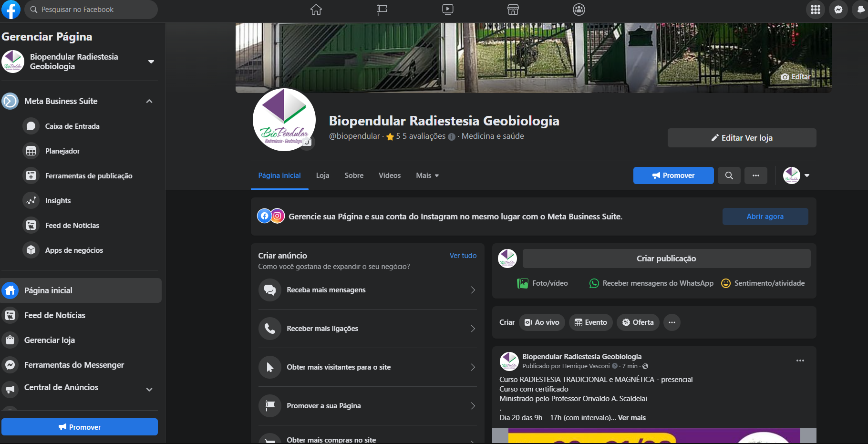This screenshot has width=868, height=444.
Task: Open the three-dots page options button
Action: click(756, 176)
